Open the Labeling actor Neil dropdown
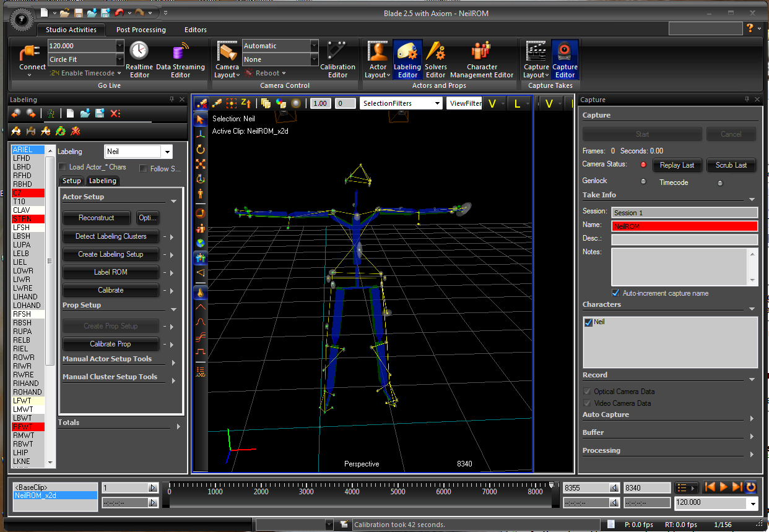 tap(167, 152)
